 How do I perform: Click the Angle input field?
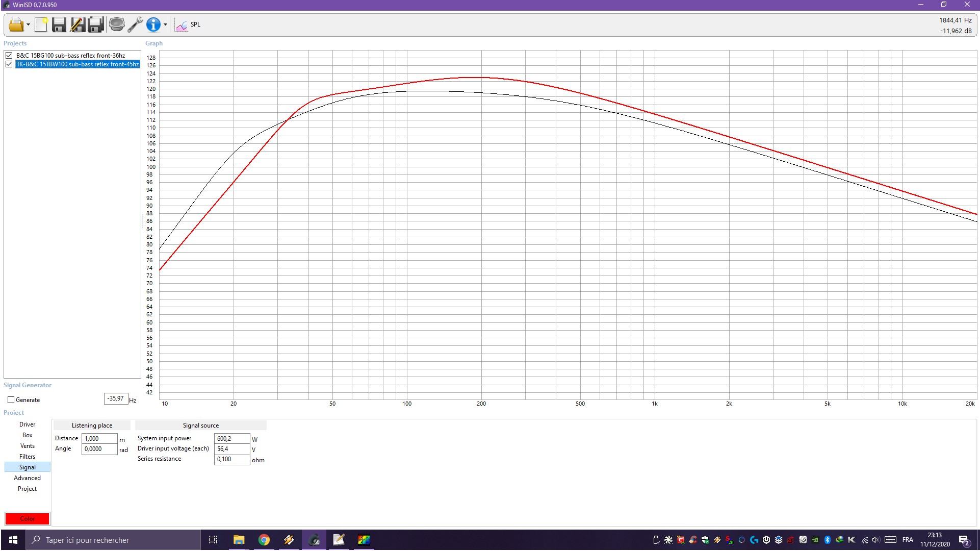tap(99, 449)
